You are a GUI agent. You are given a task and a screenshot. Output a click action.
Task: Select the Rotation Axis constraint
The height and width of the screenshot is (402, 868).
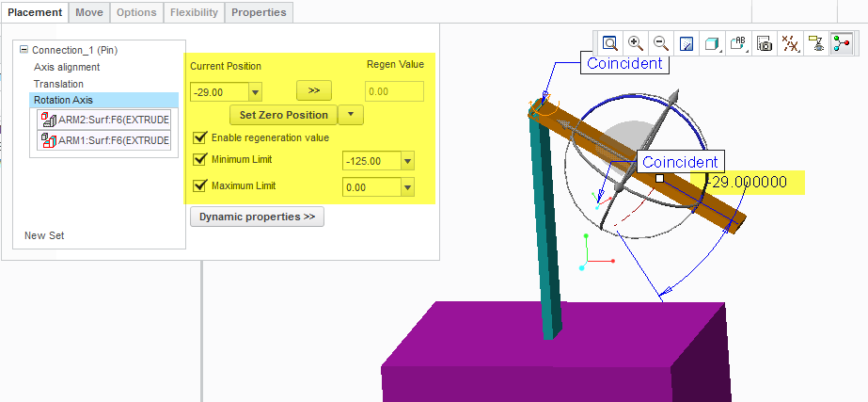(103, 101)
